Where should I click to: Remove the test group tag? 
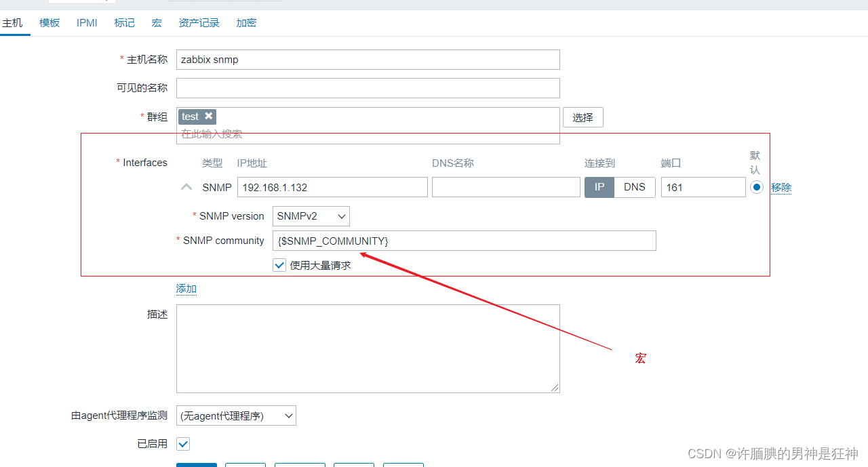(209, 117)
